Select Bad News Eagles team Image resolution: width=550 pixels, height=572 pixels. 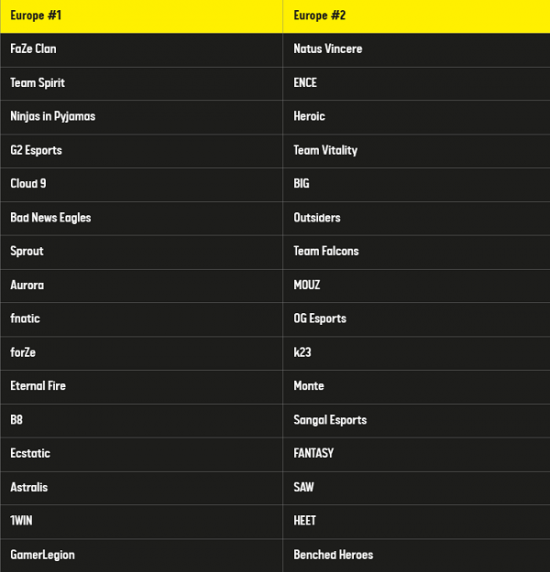point(50,218)
